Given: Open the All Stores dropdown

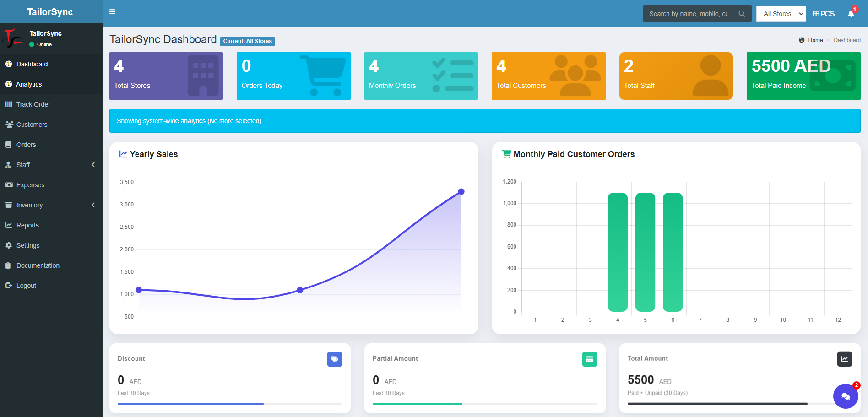Looking at the screenshot, I should tap(781, 14).
